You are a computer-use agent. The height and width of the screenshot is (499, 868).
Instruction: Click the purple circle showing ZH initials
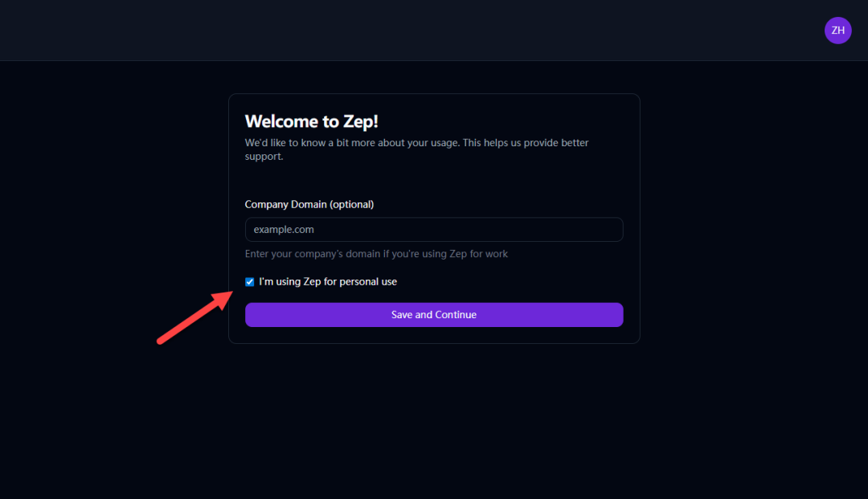pos(837,31)
